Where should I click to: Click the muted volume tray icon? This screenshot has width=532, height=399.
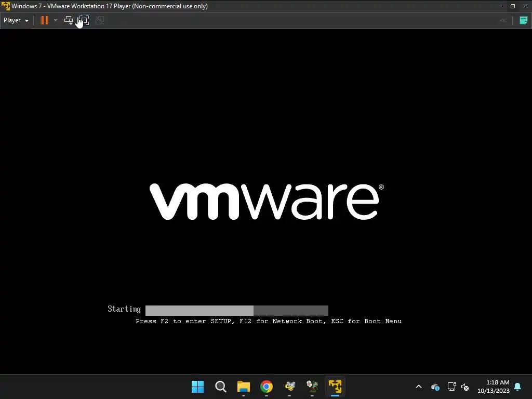[465, 387]
